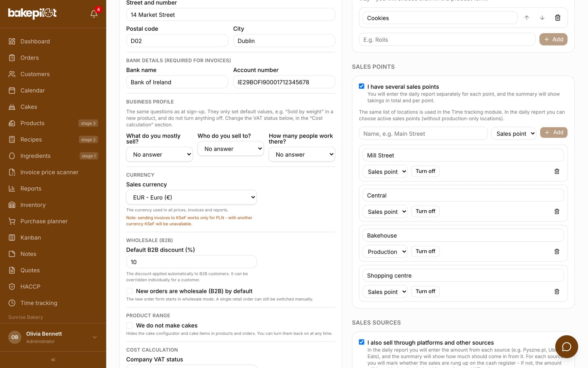Collapse the sidebar with double-chevron icon

pos(53,359)
